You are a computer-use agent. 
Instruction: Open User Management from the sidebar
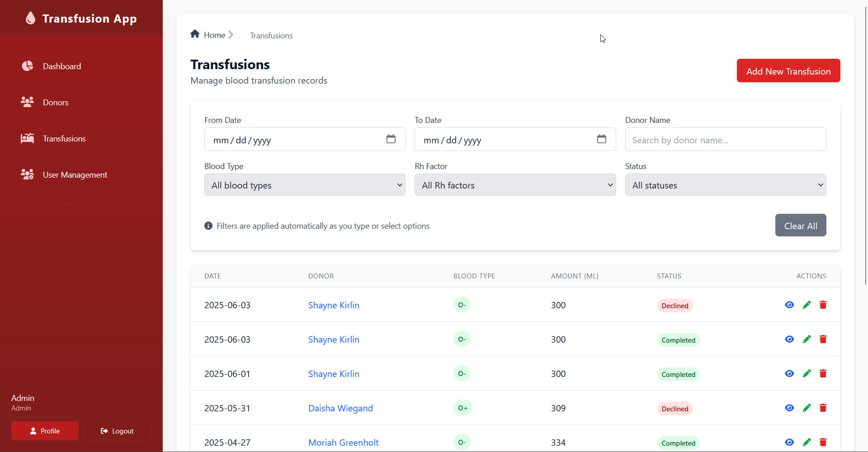point(75,175)
